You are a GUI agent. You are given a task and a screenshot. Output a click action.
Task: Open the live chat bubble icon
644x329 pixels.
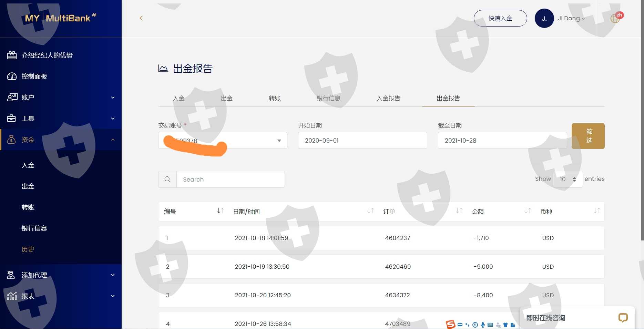623,318
